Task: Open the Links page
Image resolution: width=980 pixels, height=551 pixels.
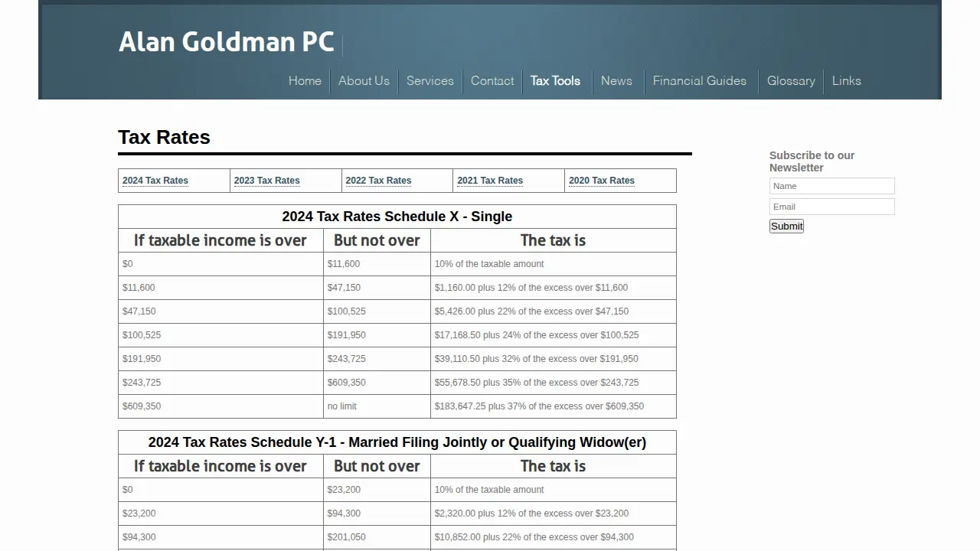Action: tap(846, 80)
